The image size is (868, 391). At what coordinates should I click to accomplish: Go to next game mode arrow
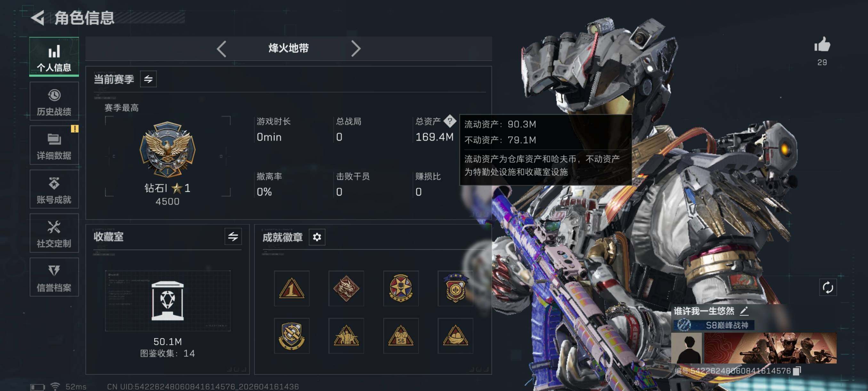tap(356, 49)
